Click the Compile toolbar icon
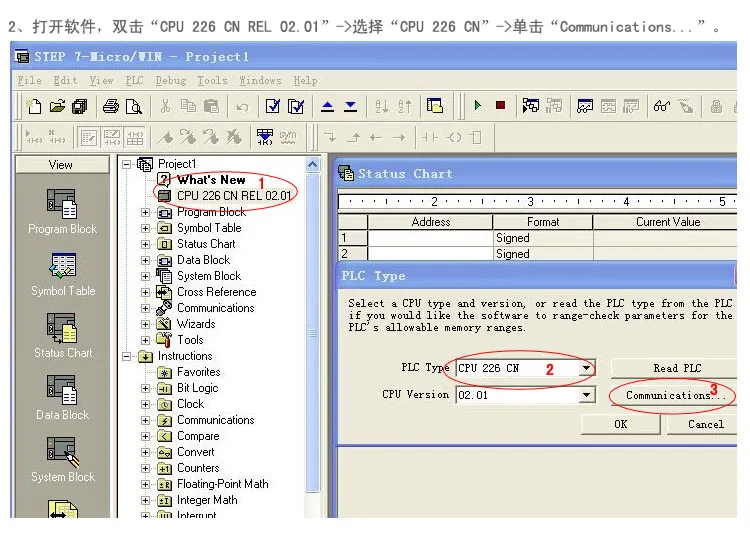Screen dimensions: 750x542 pyautogui.click(x=273, y=106)
